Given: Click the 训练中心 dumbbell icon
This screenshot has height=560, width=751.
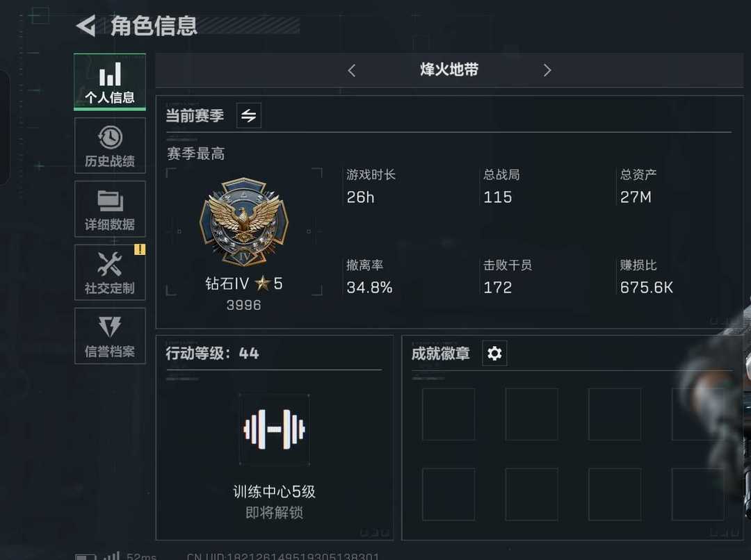Looking at the screenshot, I should pos(274,429).
